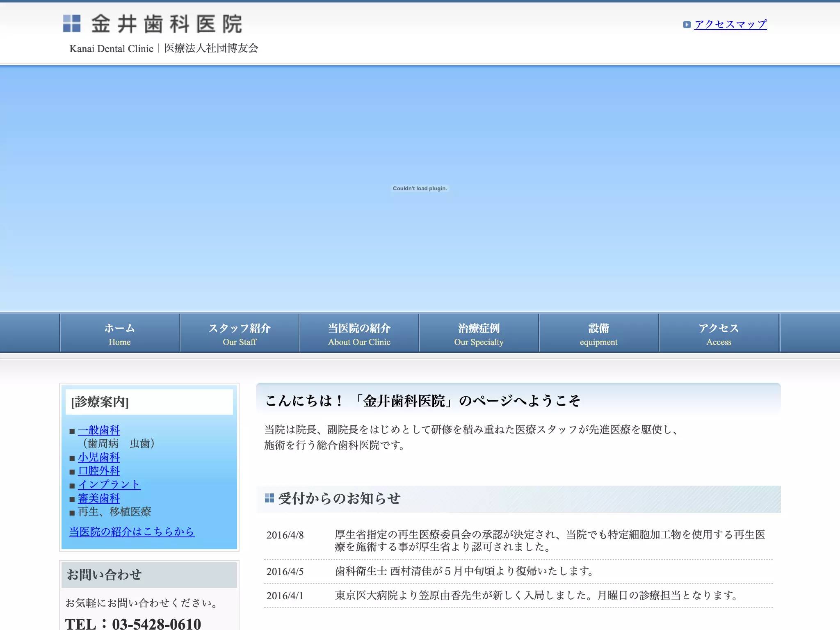
Task: Click news about 西村清佳 returning
Action: [x=465, y=571]
